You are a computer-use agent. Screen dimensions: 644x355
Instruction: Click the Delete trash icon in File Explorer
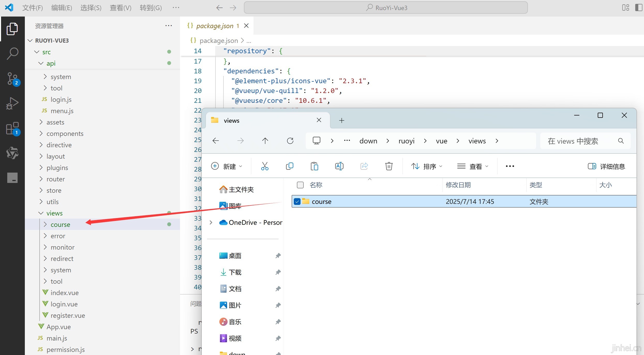pyautogui.click(x=389, y=166)
